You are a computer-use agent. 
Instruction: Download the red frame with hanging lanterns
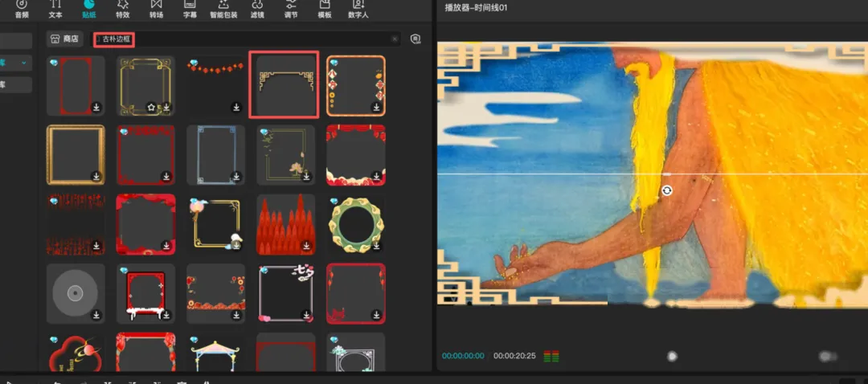click(x=376, y=315)
